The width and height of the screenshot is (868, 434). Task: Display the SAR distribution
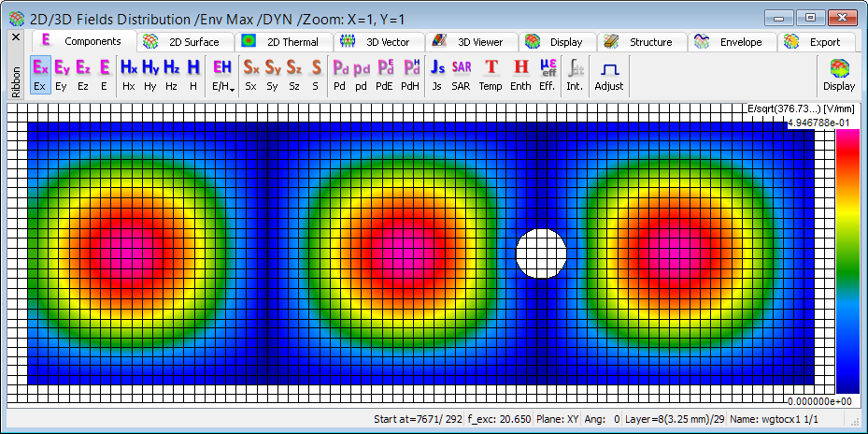coord(462,75)
